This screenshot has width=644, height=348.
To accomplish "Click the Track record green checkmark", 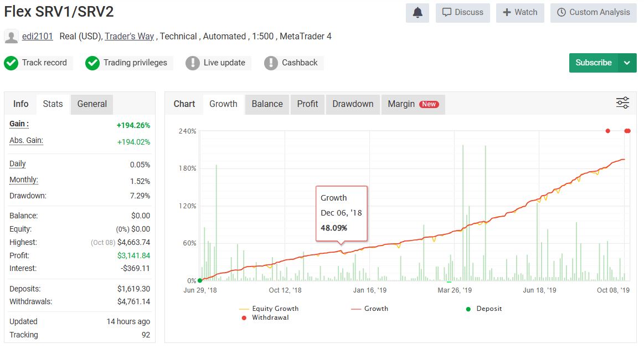I will (x=11, y=63).
